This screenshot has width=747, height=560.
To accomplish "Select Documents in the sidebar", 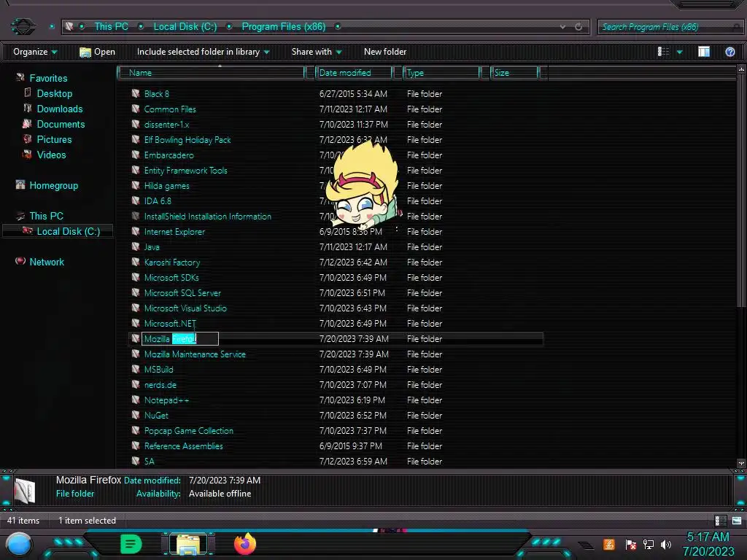I will [61, 124].
